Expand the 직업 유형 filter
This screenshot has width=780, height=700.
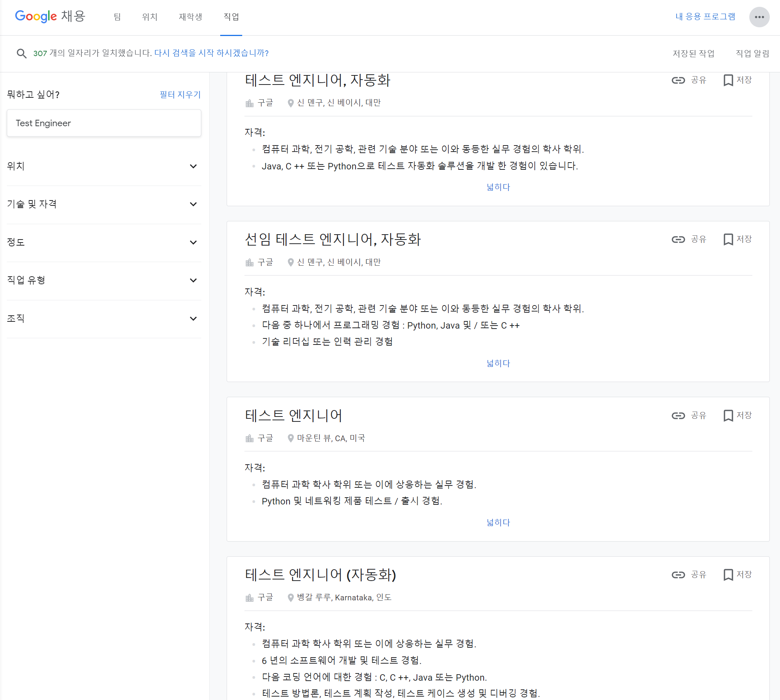193,280
